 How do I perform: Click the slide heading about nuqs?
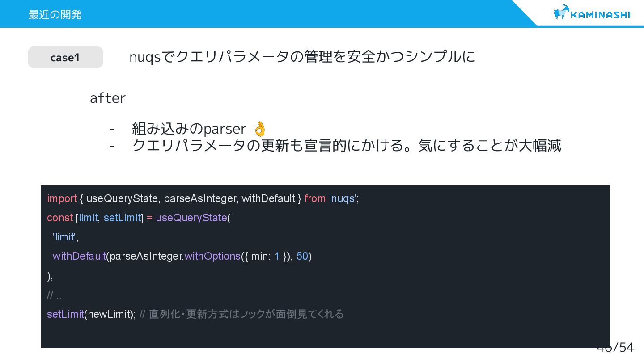[302, 57]
